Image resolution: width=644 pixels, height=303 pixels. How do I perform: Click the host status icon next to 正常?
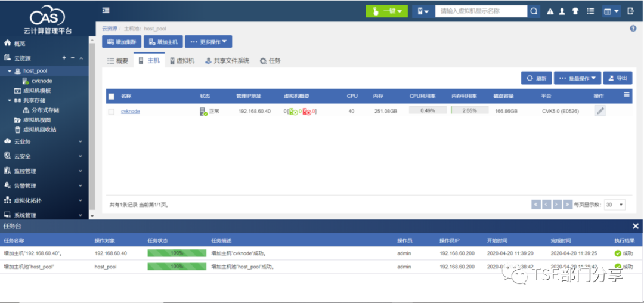tap(203, 112)
